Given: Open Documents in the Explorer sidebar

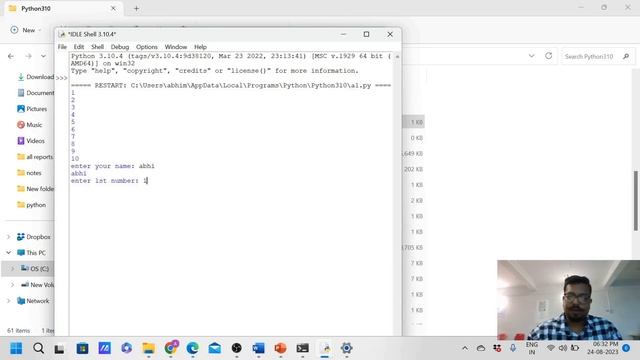Looking at the screenshot, I should pyautogui.click(x=35, y=93).
